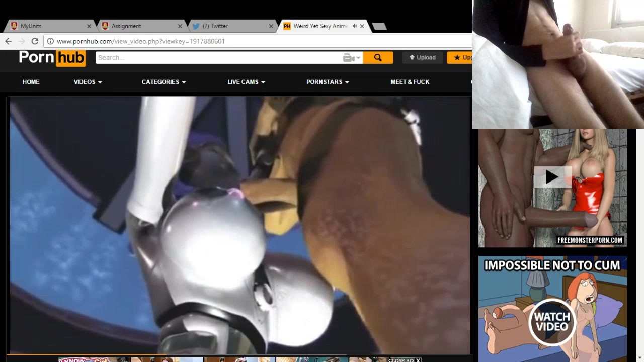Open a new browser tab

click(x=379, y=26)
